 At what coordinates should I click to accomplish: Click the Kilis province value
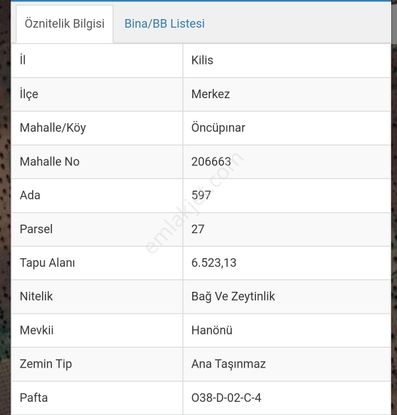[202, 60]
